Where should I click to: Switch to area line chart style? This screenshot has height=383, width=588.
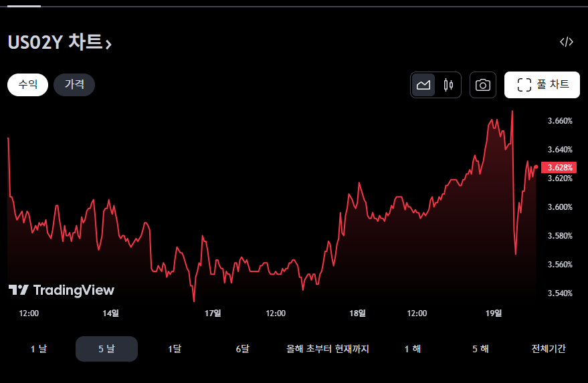(423, 85)
